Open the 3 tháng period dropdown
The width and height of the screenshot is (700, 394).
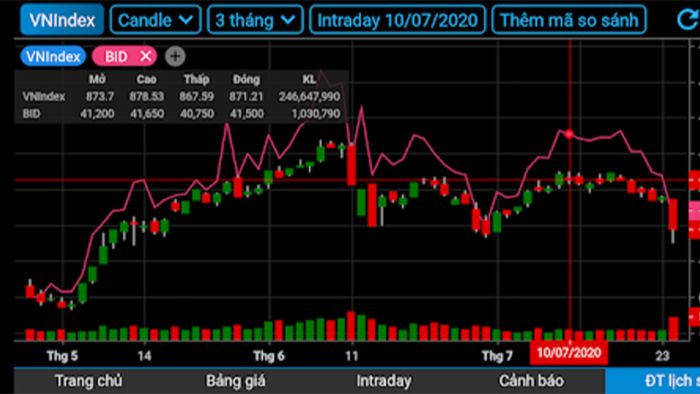(255, 20)
